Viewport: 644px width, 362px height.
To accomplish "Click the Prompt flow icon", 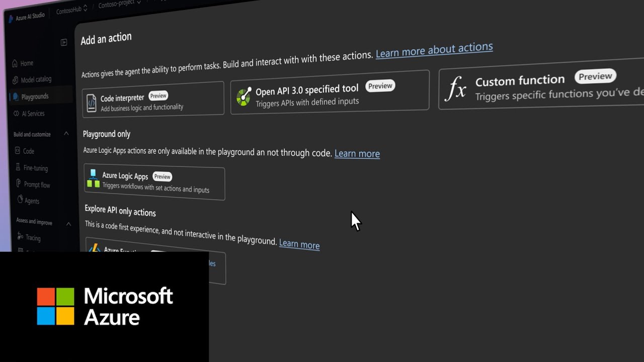I will tap(19, 184).
